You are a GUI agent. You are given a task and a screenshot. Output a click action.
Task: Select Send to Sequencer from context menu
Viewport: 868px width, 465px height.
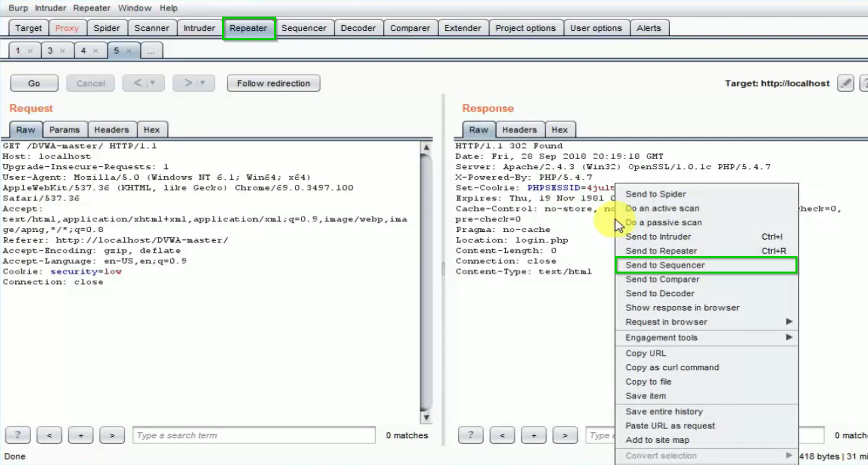tap(665, 265)
